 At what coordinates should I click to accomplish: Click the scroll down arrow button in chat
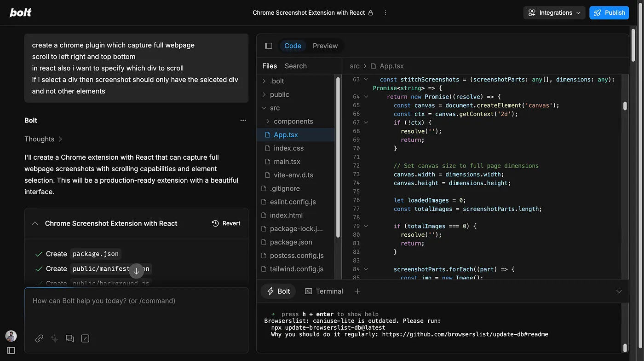pos(136,271)
